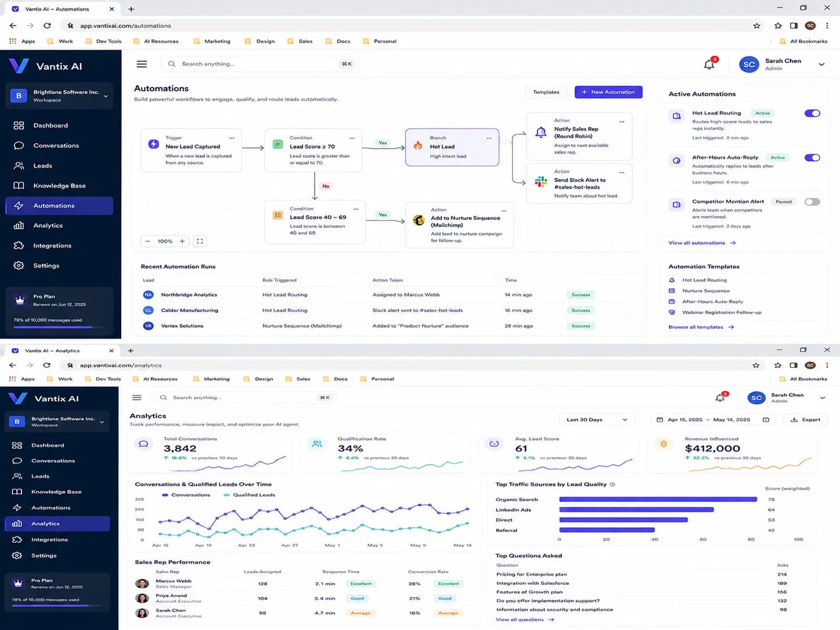
Task: Focus Search anything field in Automations window
Action: 260,64
